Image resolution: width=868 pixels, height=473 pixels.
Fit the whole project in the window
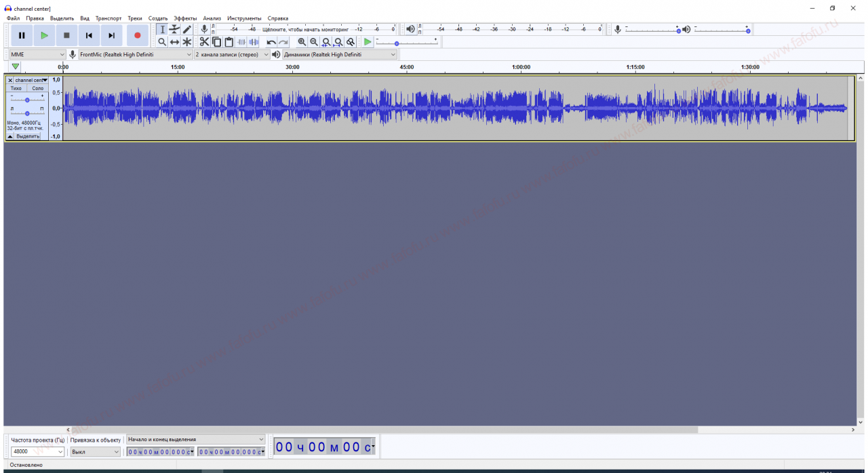click(338, 42)
